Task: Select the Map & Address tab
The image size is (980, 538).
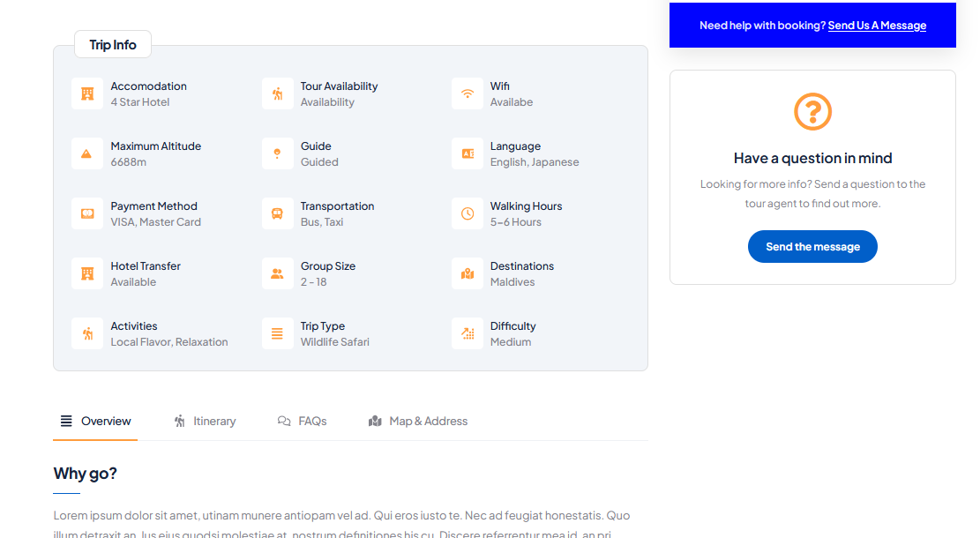Action: [x=418, y=422]
